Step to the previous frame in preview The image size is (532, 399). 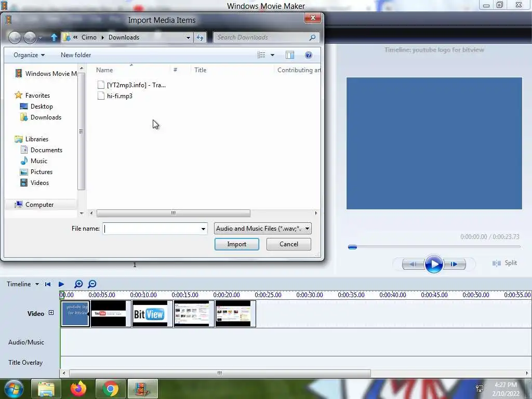(x=413, y=264)
